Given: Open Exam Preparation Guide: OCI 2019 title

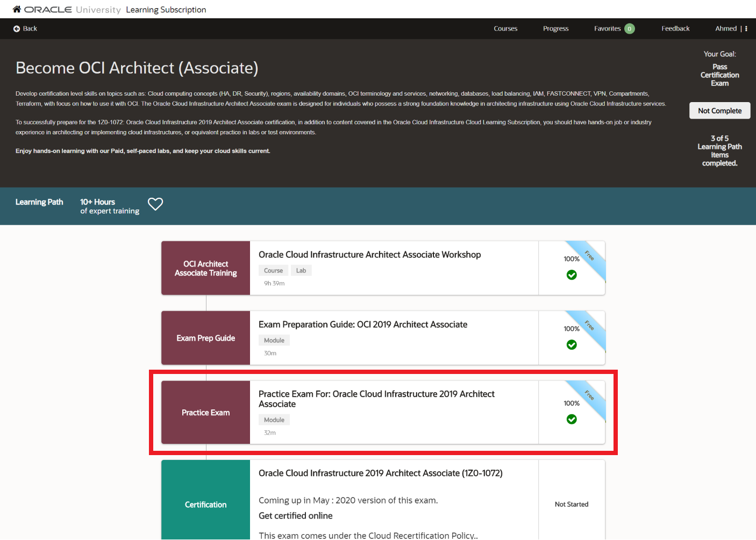Looking at the screenshot, I should click(x=362, y=325).
